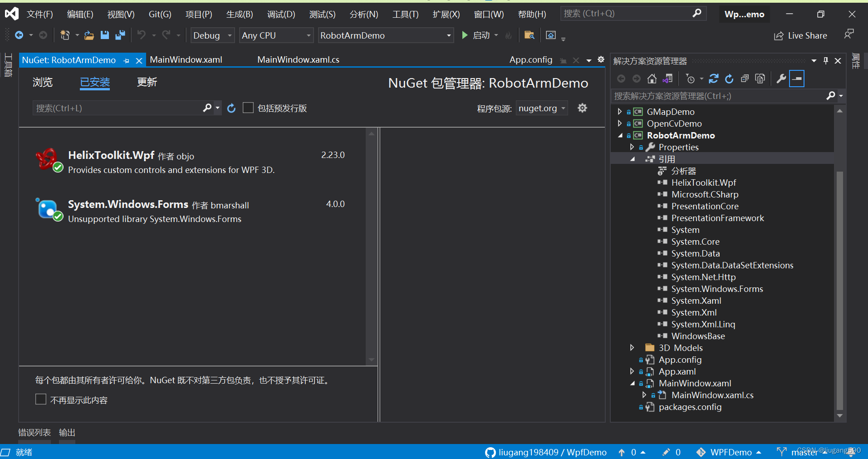Click the NuGet package search field

point(117,108)
